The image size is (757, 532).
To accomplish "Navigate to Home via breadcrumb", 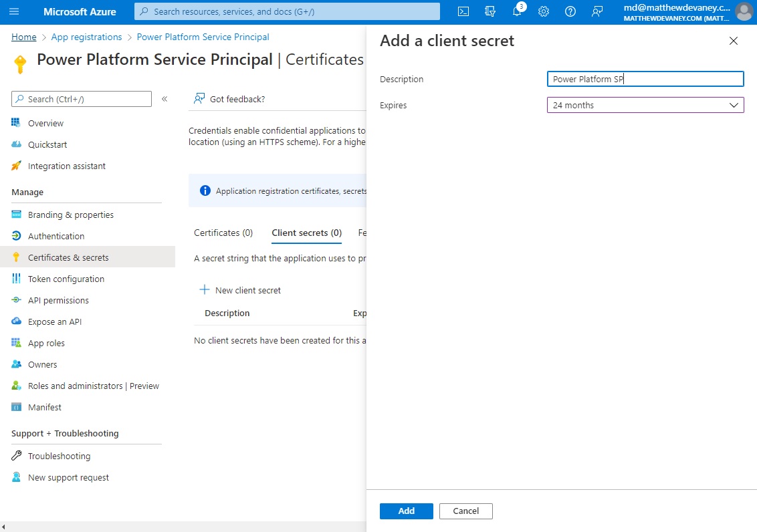I will [x=23, y=37].
